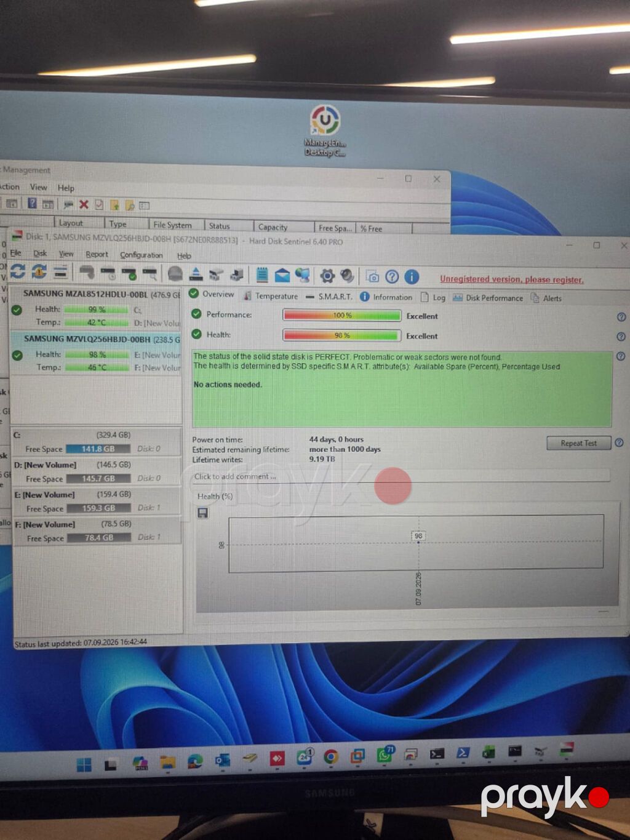Switch to the Information tab
Image resolution: width=630 pixels, height=840 pixels.
pos(386,297)
